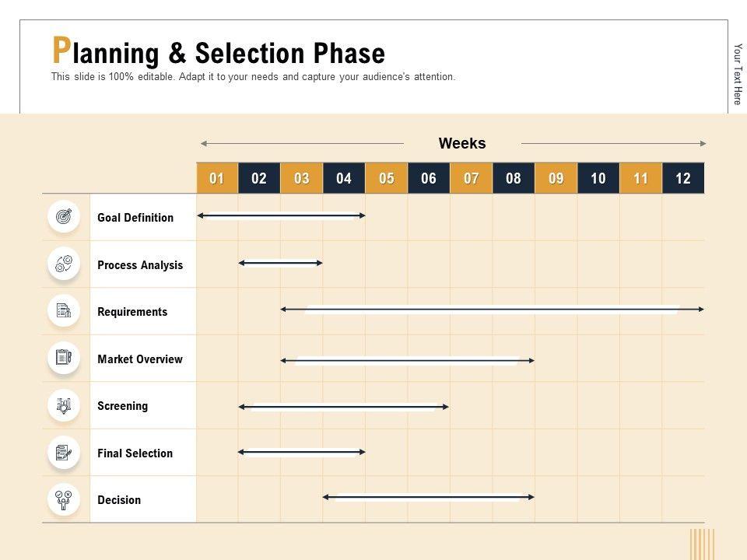Image resolution: width=747 pixels, height=560 pixels.
Task: Select the Process Analysis gears icon
Action: point(64,264)
